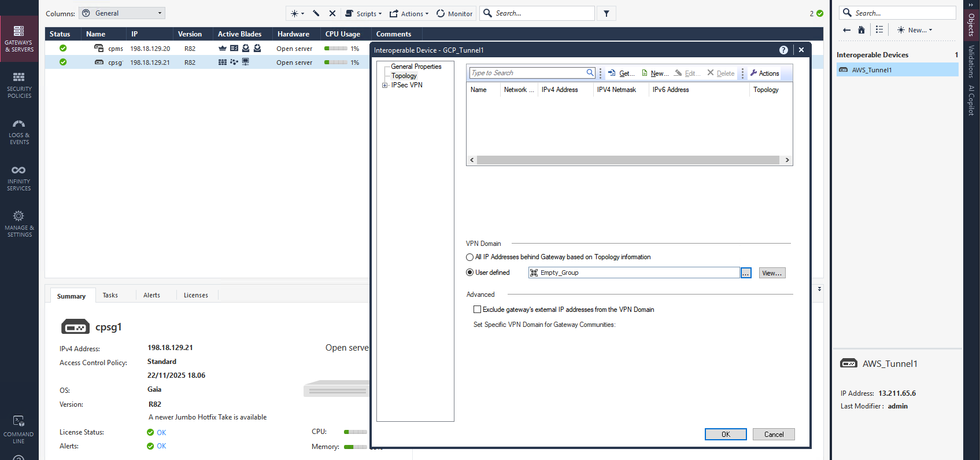
Task: Open Logs & Events from the sidebar
Action: coord(19,131)
